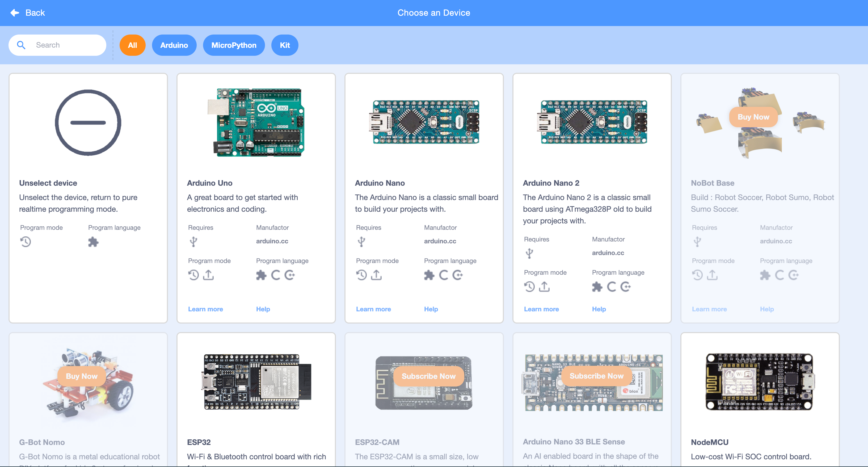This screenshot has width=868, height=467.
Task: Open Help link for NoBot Base
Action: click(767, 309)
